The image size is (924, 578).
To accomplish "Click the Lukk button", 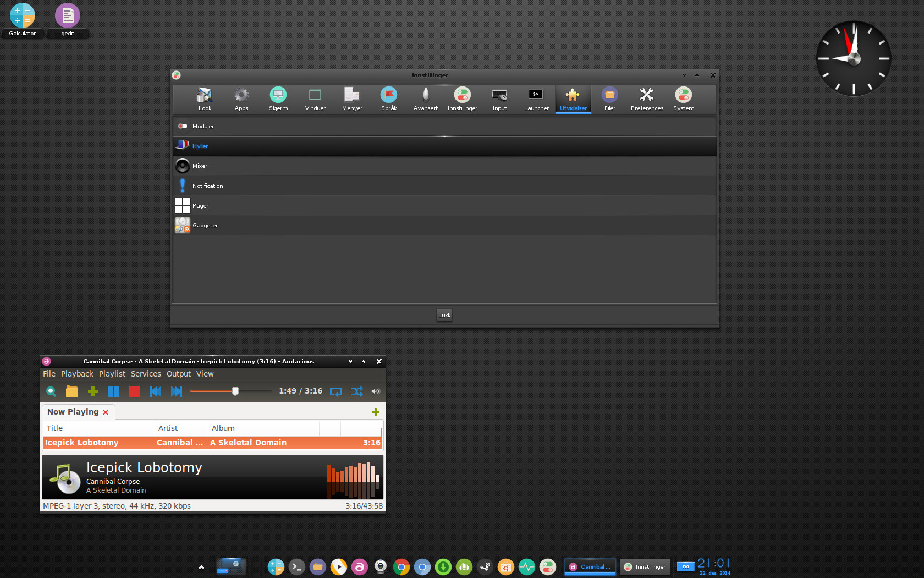I will coord(444,315).
